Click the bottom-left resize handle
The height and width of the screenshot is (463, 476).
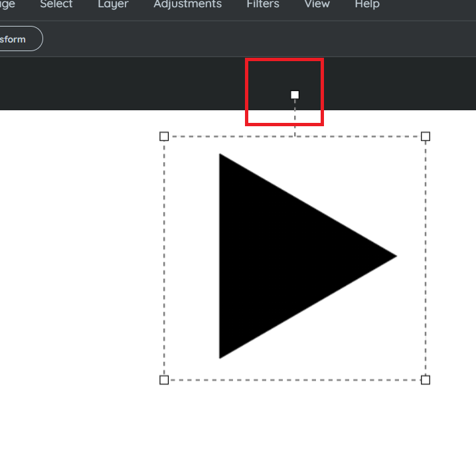tap(164, 380)
